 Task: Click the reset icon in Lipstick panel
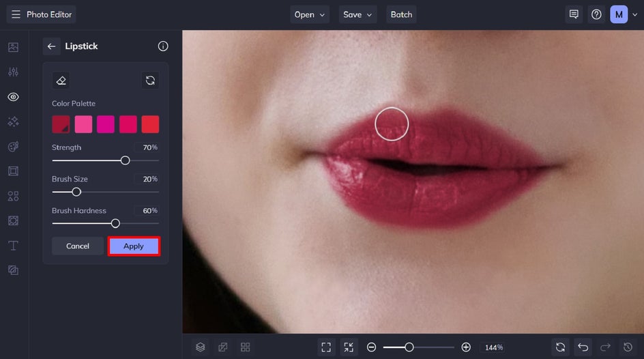(150, 81)
